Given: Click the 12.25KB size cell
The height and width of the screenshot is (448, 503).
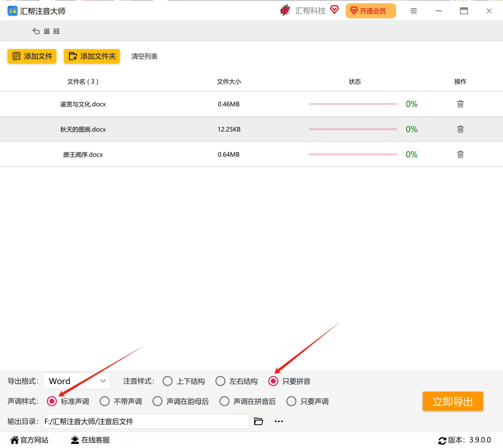Looking at the screenshot, I should point(229,129).
